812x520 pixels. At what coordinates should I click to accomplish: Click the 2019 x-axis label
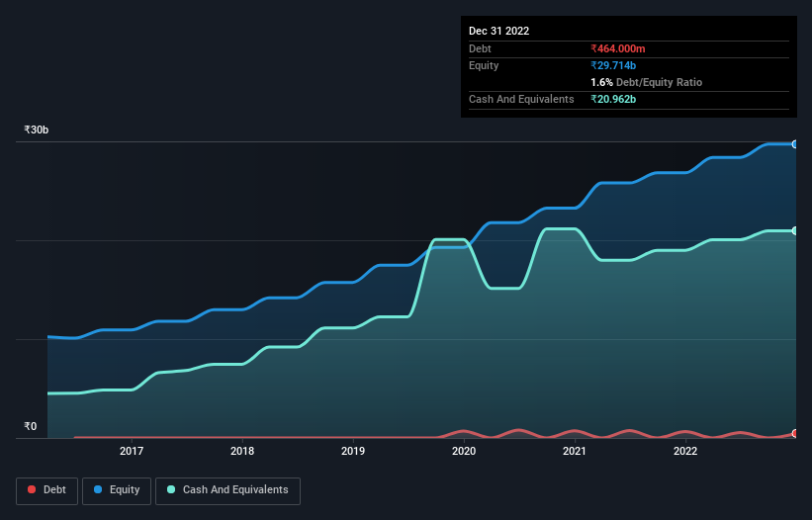(x=353, y=451)
